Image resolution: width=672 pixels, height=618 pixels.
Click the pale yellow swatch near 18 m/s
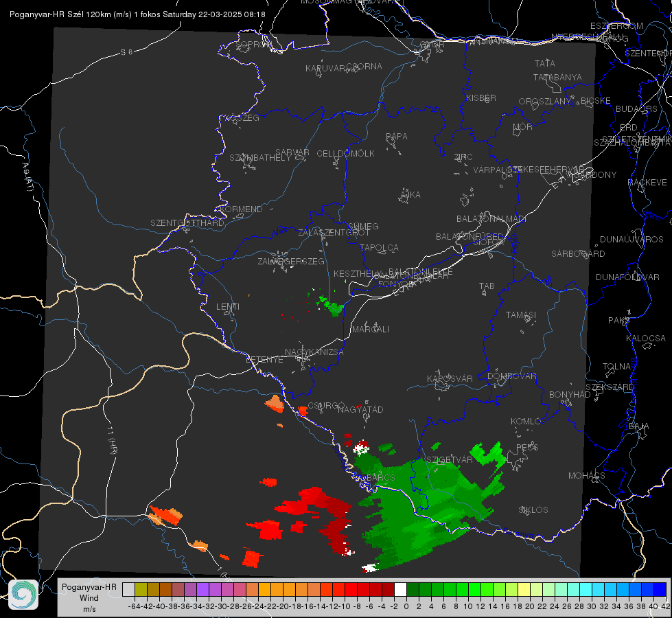click(x=524, y=589)
